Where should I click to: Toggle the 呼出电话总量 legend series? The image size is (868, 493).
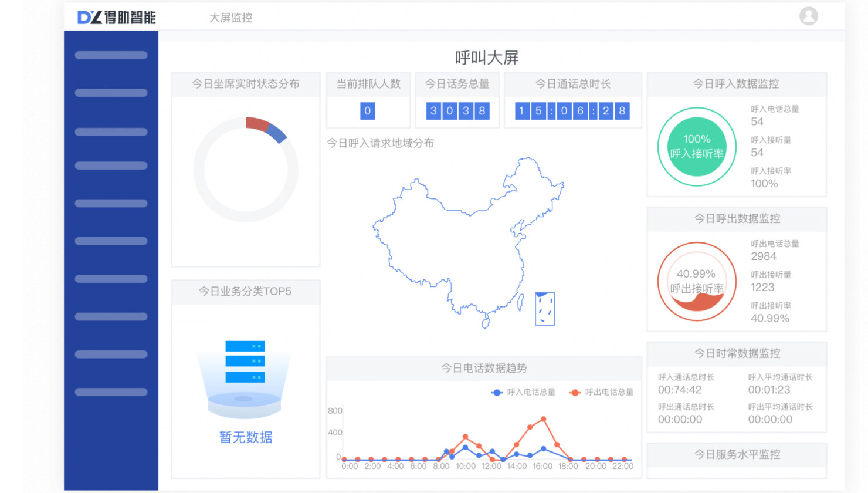pyautogui.click(x=601, y=392)
